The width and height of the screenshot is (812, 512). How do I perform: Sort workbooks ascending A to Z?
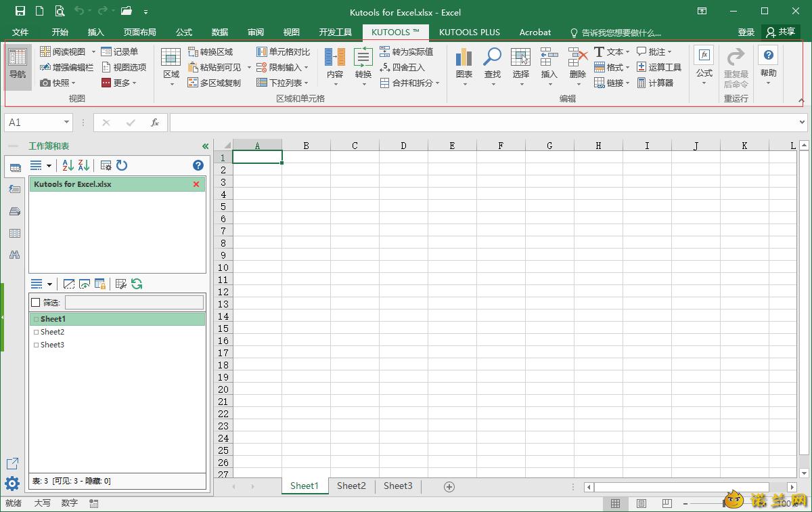pyautogui.click(x=68, y=165)
